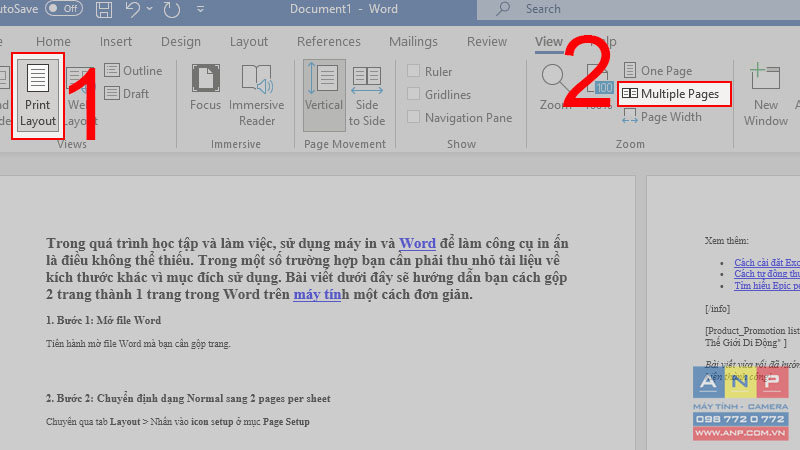Go to the Review tab

(487, 41)
